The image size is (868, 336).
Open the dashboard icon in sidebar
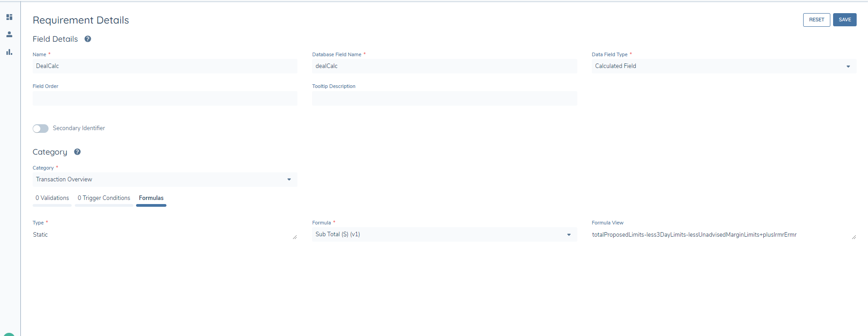[x=9, y=17]
